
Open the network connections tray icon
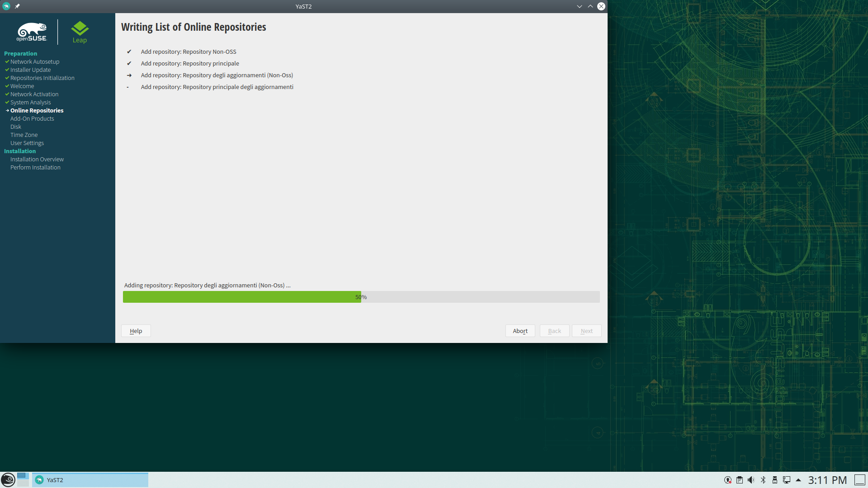[787, 480]
